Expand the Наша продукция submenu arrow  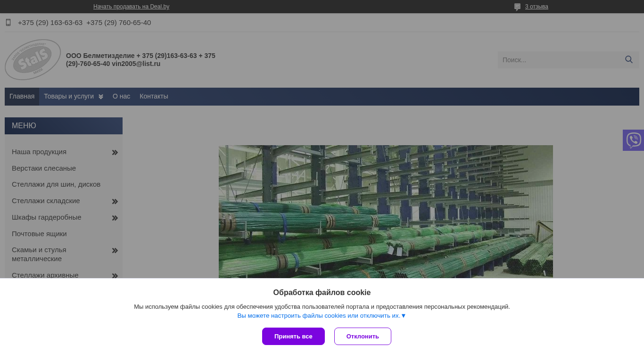click(x=115, y=152)
